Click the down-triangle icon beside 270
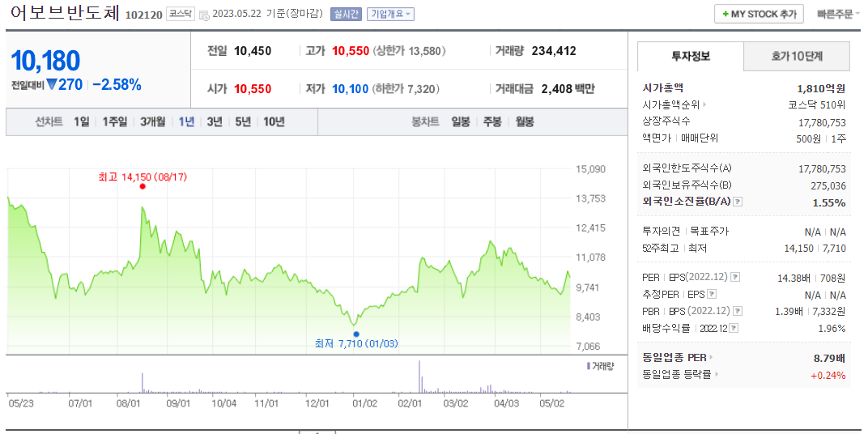Image resolution: width=868 pixels, height=434 pixels. [52, 85]
